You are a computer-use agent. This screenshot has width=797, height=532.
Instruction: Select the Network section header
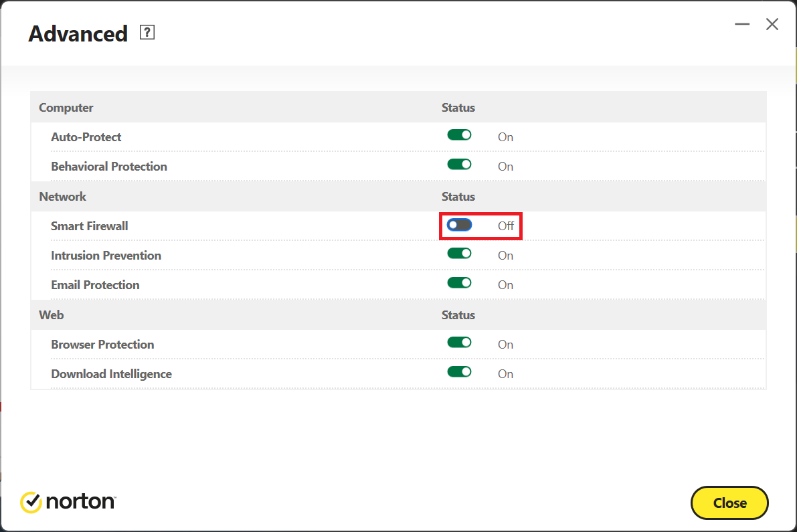click(63, 197)
